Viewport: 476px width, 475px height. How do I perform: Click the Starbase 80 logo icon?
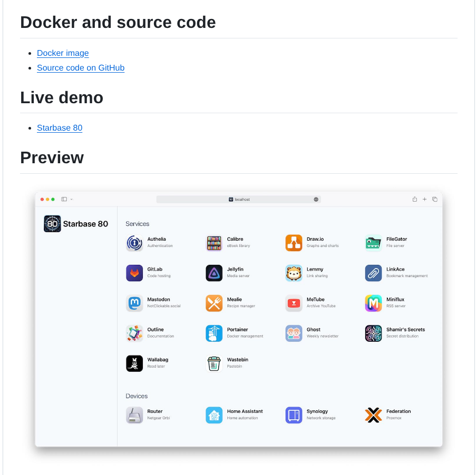pyautogui.click(x=52, y=224)
